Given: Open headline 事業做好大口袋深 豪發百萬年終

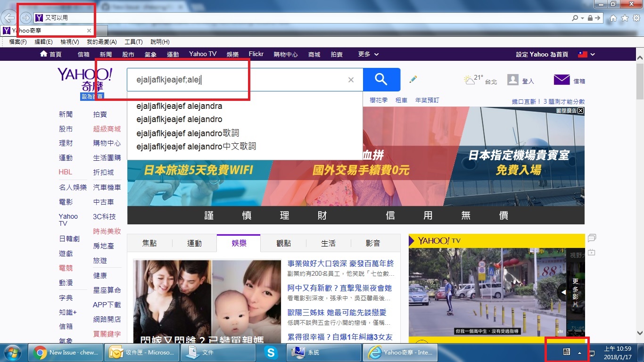Looking at the screenshot, I should 340,263.
